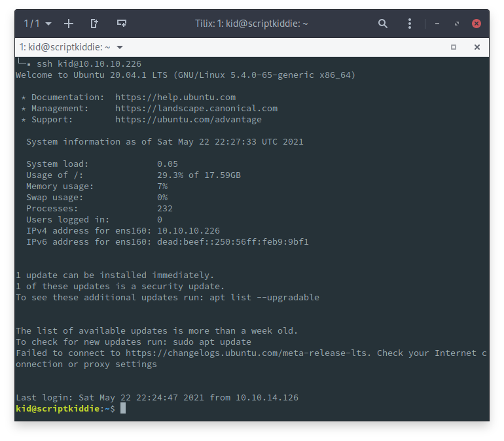Restore the Tilix window size

(457, 24)
